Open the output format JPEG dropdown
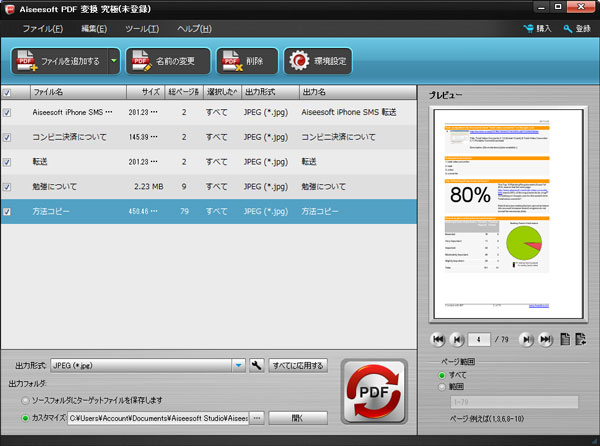 point(238,366)
